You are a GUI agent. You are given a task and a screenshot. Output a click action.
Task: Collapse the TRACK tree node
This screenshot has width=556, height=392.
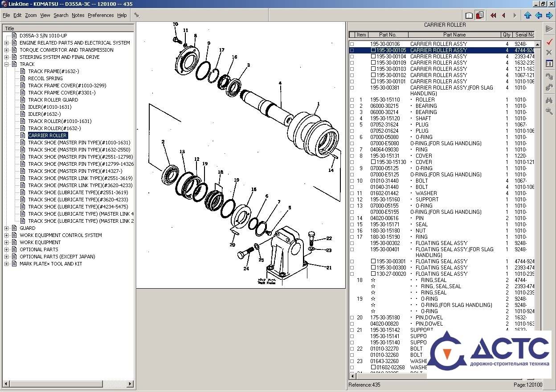coord(7,64)
